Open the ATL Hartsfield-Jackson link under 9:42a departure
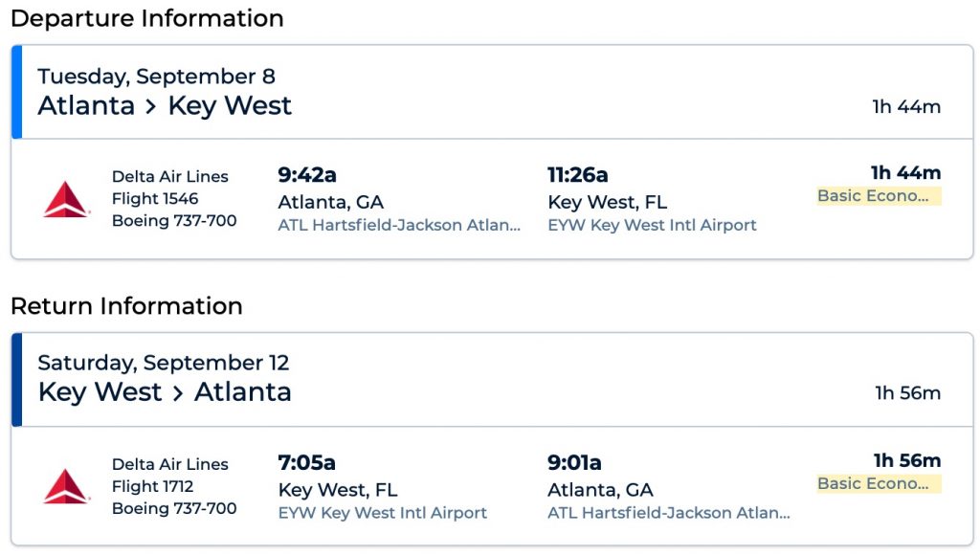980x555 pixels. [x=399, y=225]
